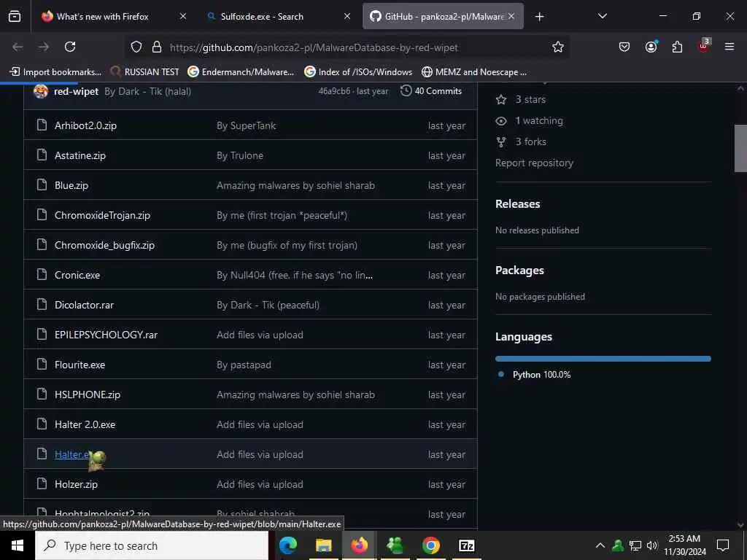Open Holzer.zip file
Screen dimensions: 747x560
pos(76,485)
